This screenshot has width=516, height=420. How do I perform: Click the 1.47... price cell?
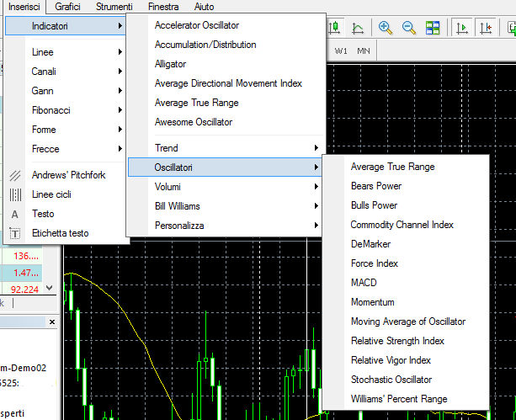[23, 273]
